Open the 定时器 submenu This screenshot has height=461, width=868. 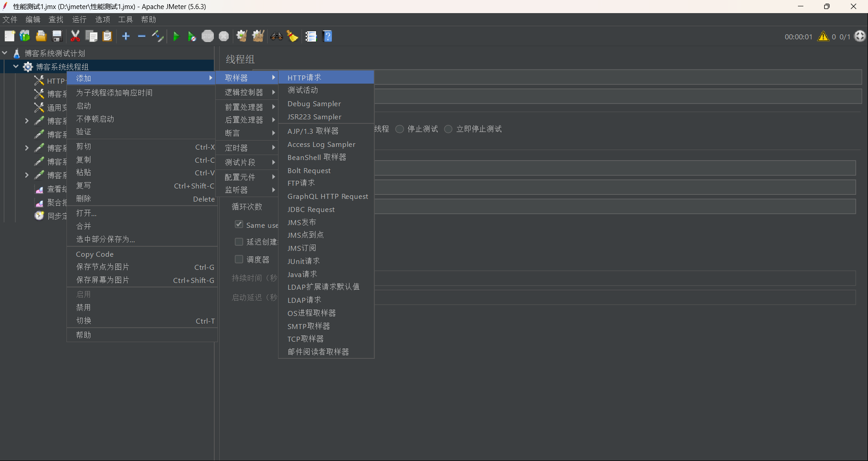(247, 148)
